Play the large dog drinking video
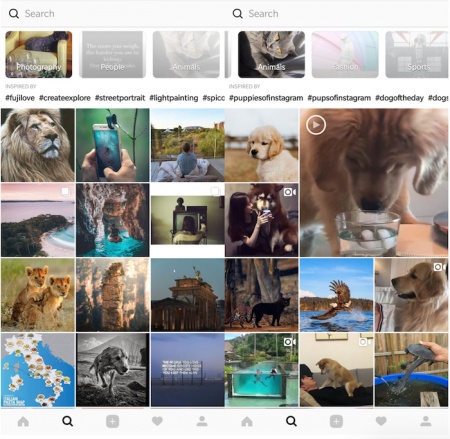 click(374, 183)
